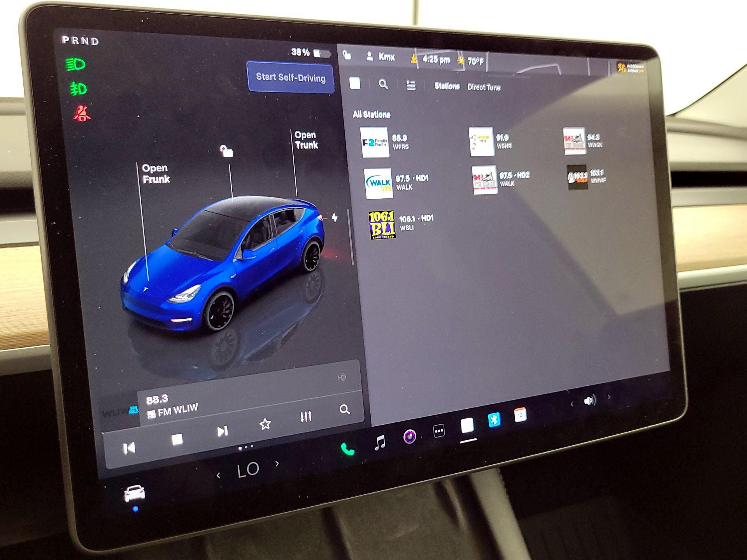Switch to the Direct Tune tab
The height and width of the screenshot is (560, 747).
(484, 87)
